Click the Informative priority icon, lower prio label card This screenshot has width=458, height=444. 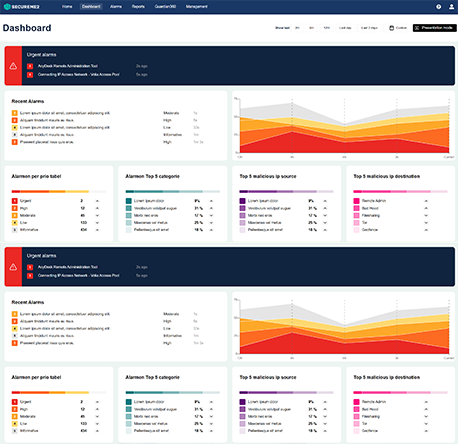pos(15,431)
